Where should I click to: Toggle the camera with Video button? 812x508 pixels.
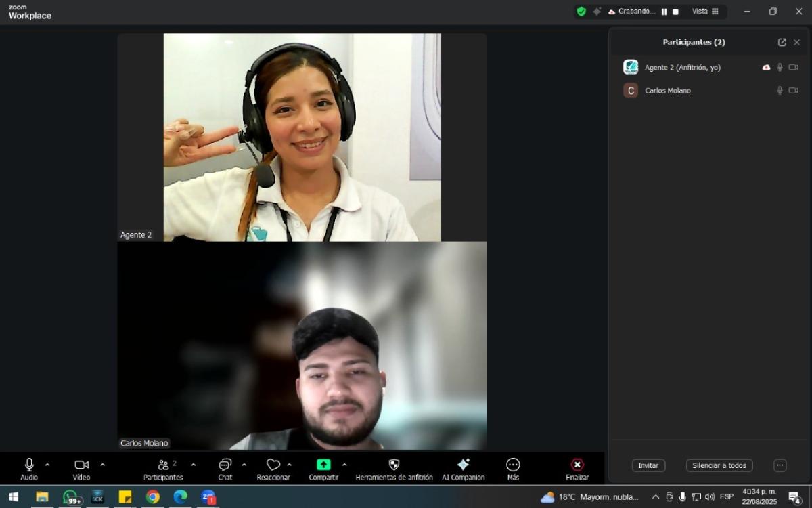pyautogui.click(x=81, y=465)
